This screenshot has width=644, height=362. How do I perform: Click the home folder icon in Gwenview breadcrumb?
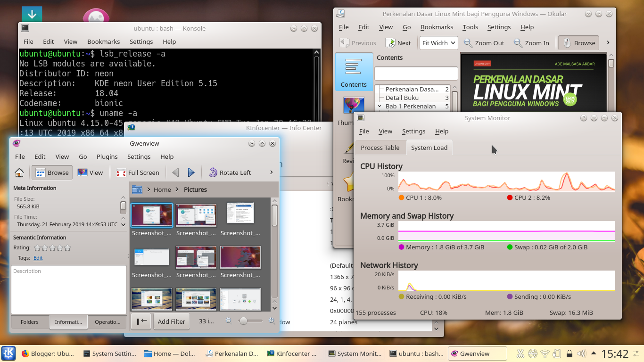coord(138,189)
